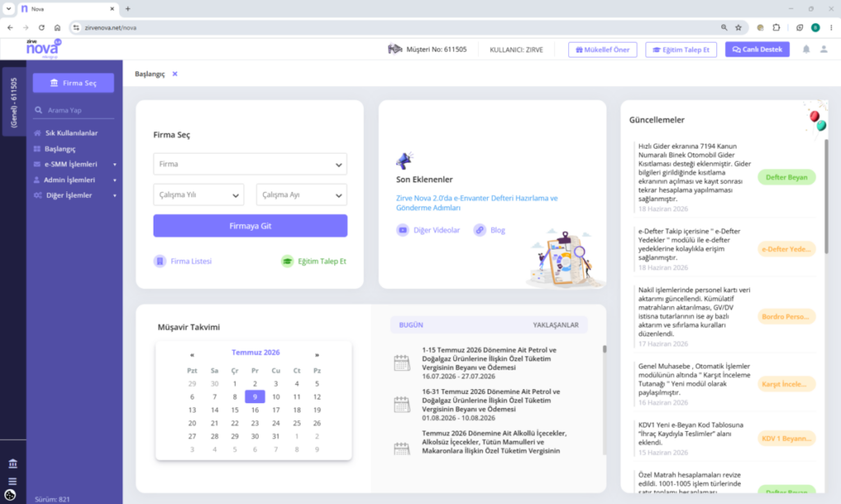Viewport: 841px width, 504px height.
Task: Open the browser extensions puzzle icon
Action: (x=776, y=27)
